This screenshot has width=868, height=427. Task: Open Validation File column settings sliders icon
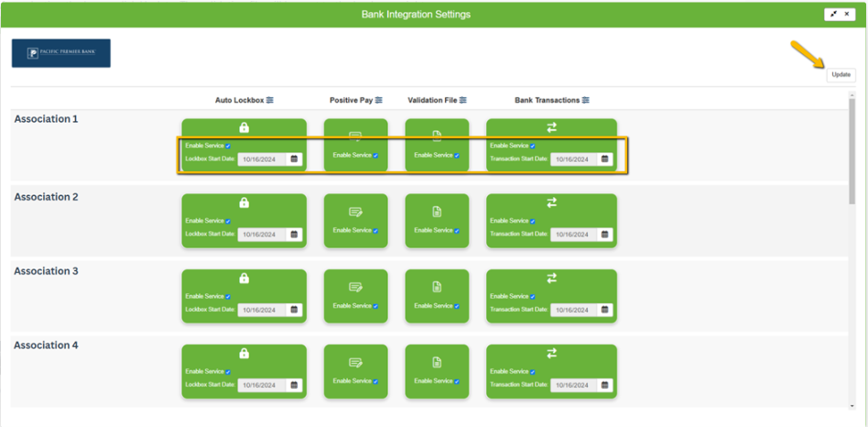point(462,100)
